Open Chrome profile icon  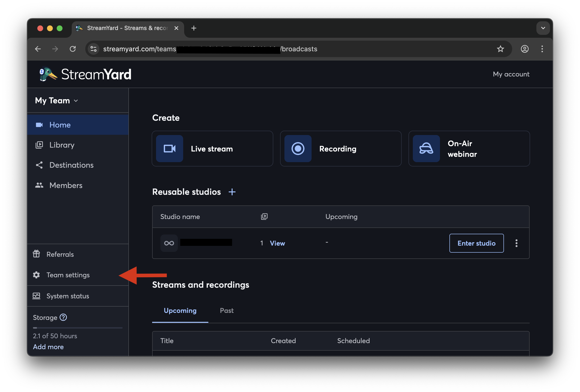coord(525,49)
